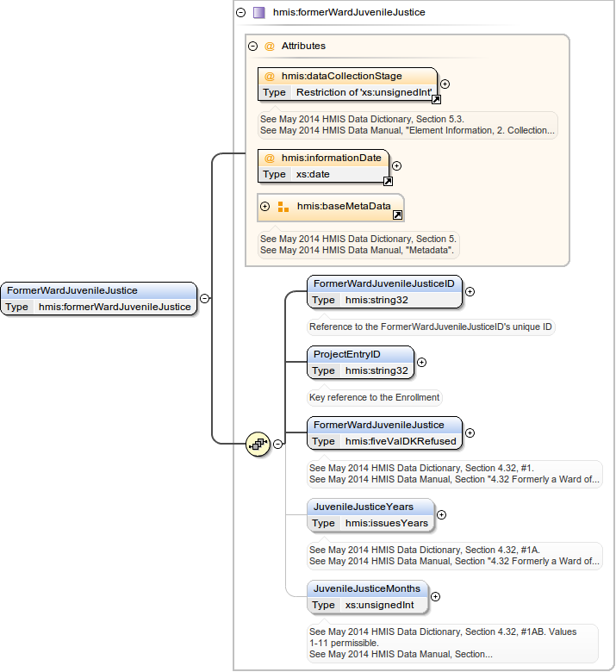Click the orange attribute group icon in hmis:baseMetaData
616x672 pixels.
(x=283, y=207)
